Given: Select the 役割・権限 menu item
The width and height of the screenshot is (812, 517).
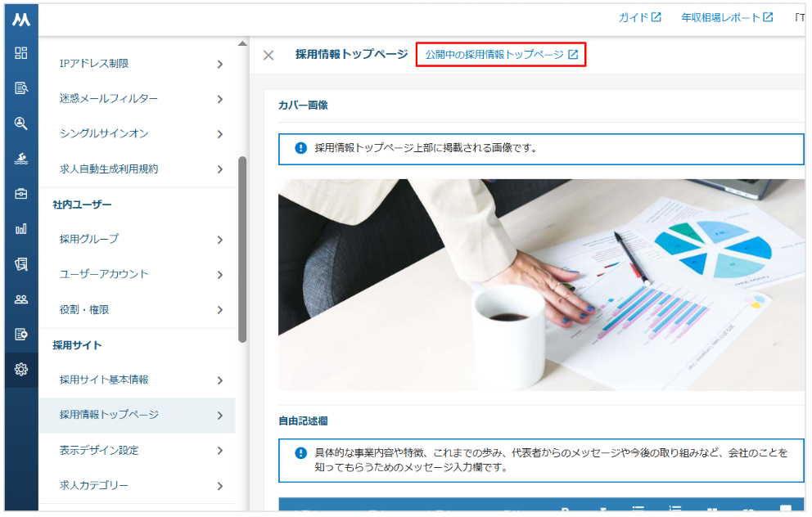Looking at the screenshot, I should coord(138,310).
